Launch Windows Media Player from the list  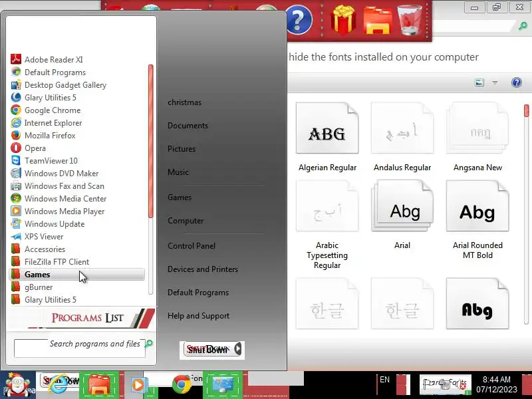[58, 211]
